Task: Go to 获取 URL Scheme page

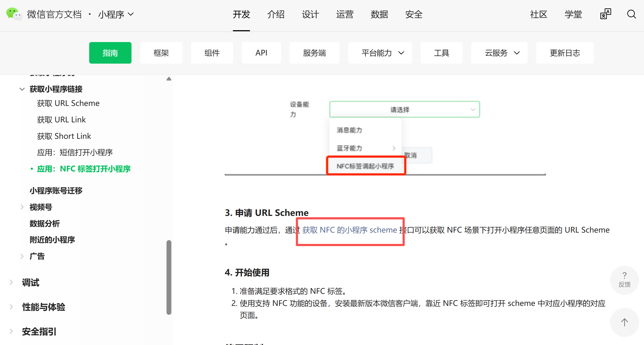Action: click(68, 103)
